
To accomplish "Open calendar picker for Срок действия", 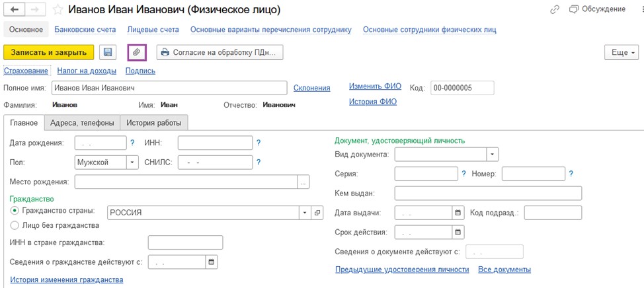I will pyautogui.click(x=458, y=233).
